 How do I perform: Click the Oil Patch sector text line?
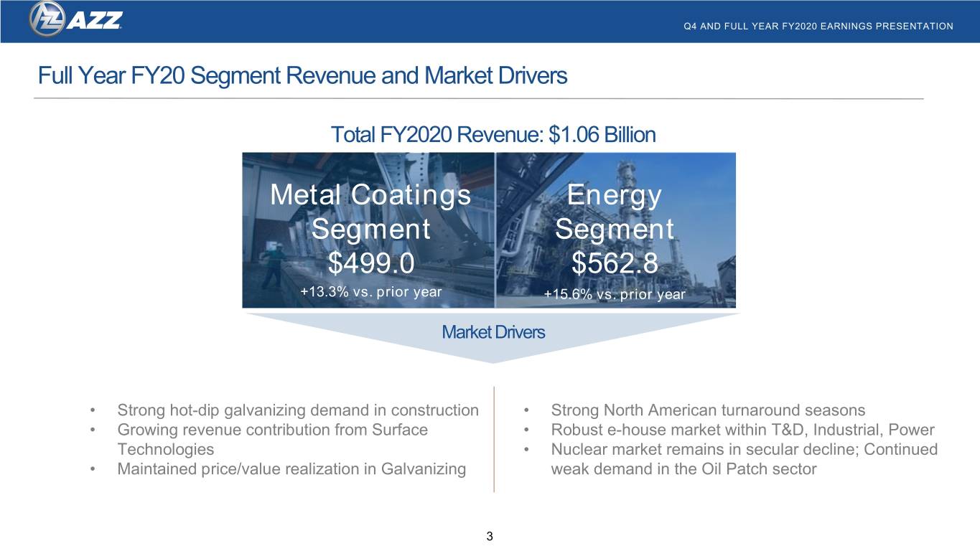pyautogui.click(x=683, y=469)
